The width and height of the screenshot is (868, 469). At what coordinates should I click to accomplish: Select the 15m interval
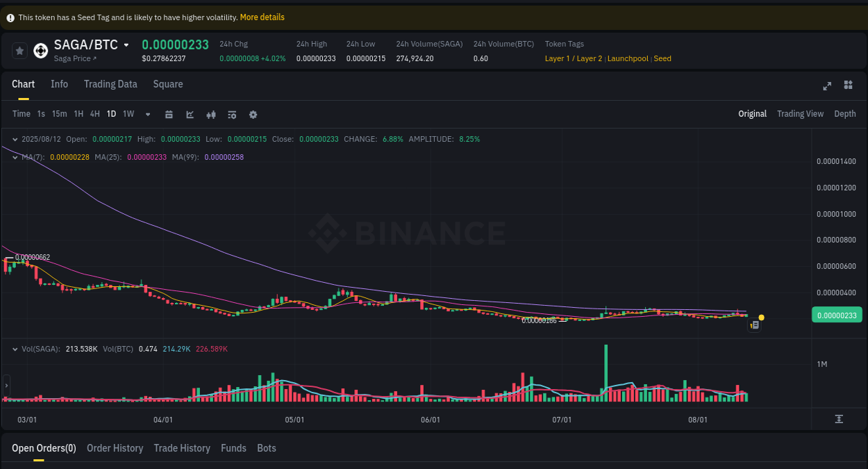coord(59,114)
